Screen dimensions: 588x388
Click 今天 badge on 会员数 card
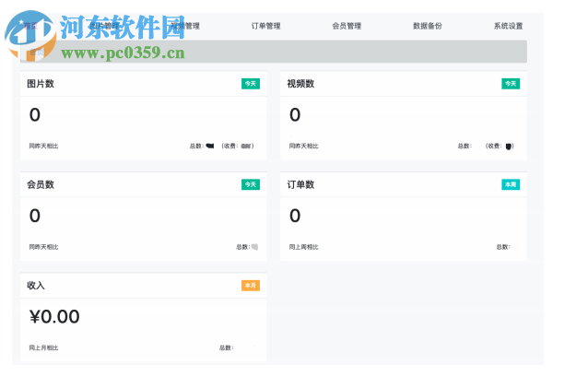click(x=251, y=184)
